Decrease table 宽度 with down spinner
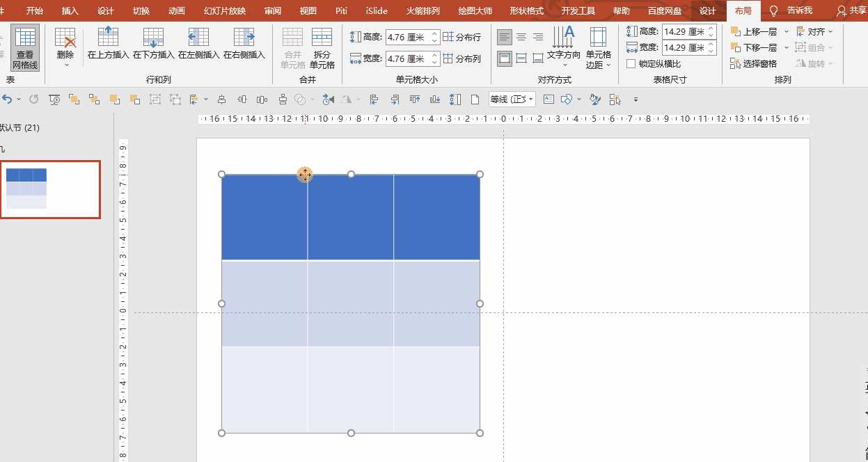Viewport: 868px width, 462px height. point(711,51)
